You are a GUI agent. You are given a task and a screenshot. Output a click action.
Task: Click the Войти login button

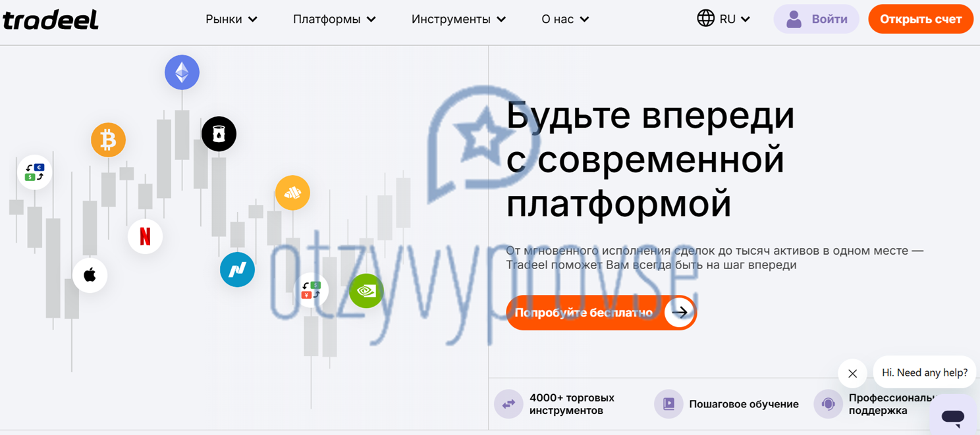816,19
